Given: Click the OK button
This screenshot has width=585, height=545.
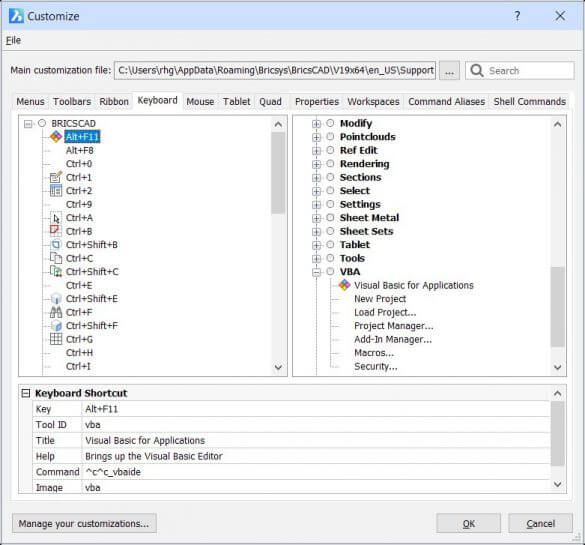Looking at the screenshot, I should (x=469, y=524).
